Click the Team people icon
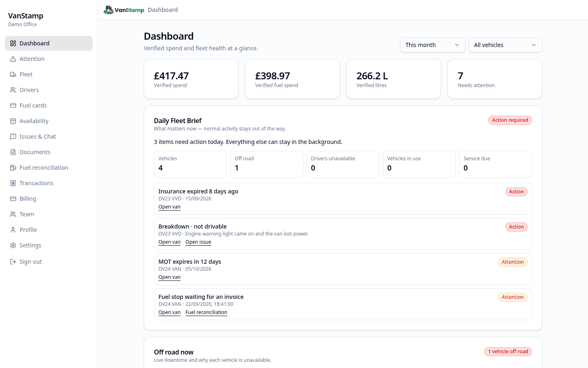This screenshot has width=588, height=368. pos(13,214)
